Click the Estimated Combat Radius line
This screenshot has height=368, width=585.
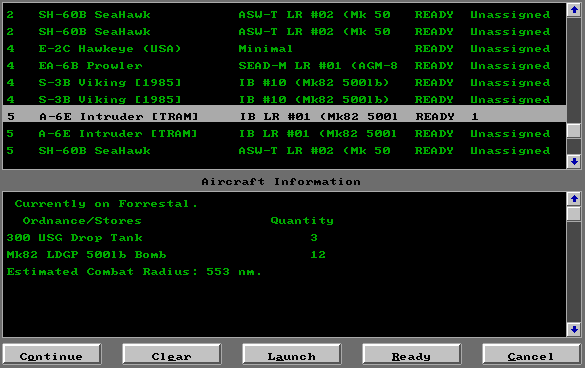134,272
